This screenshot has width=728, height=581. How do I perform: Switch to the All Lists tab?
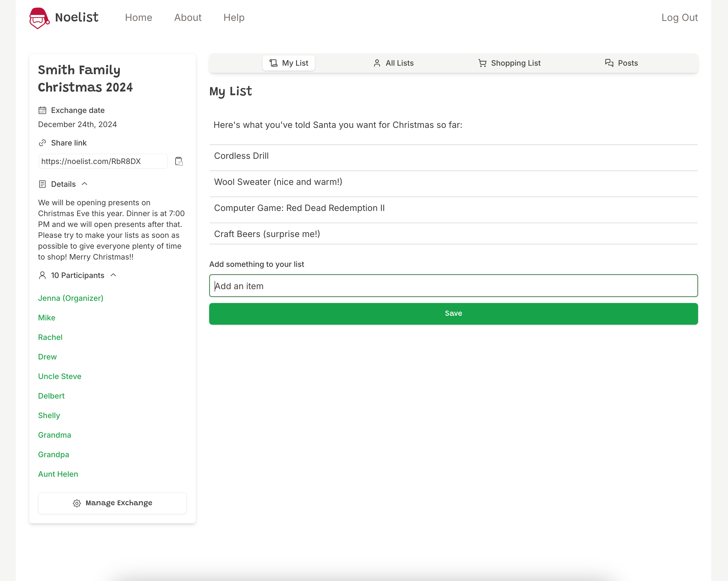tap(393, 63)
